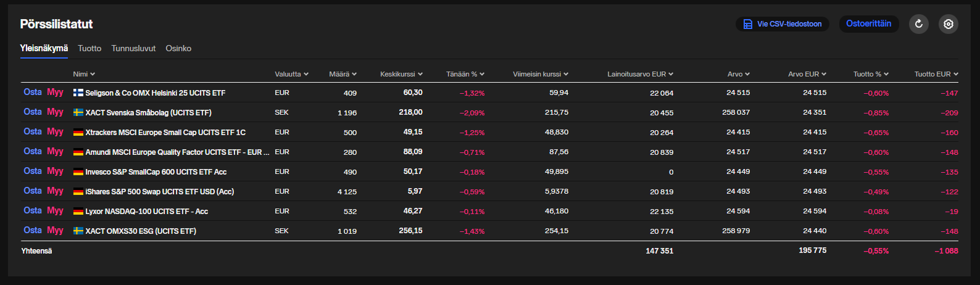
Task: Click total Tuotto EUR value −1 088
Action: point(946,251)
